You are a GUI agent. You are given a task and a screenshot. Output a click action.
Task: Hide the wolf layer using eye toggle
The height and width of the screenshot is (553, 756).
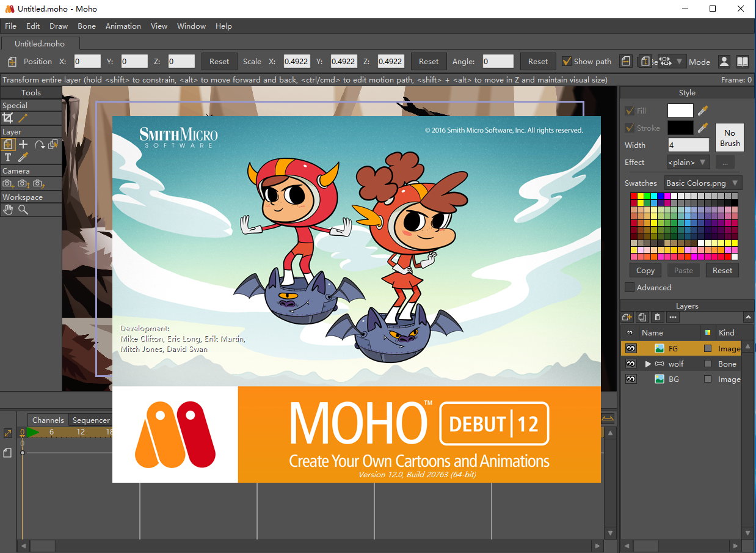(631, 364)
